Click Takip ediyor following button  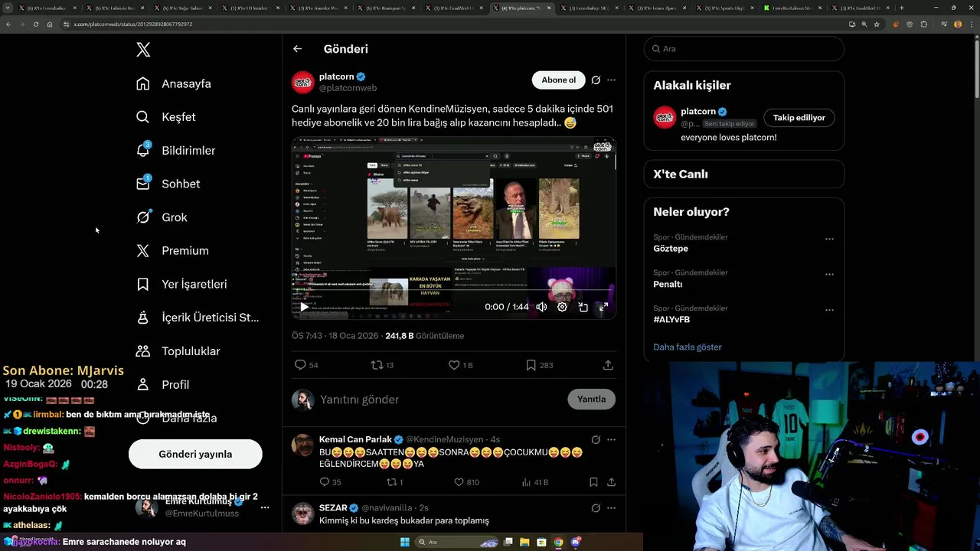799,118
